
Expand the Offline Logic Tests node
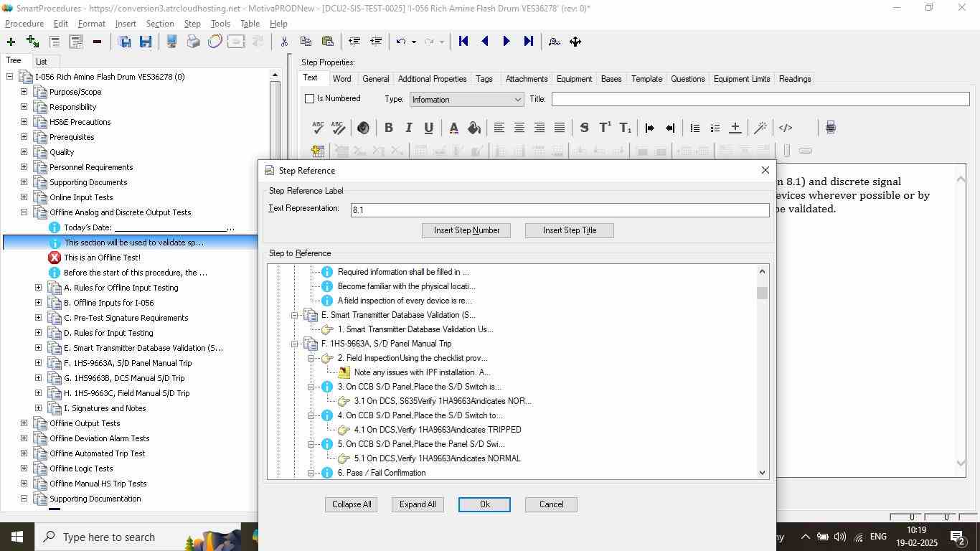coord(24,468)
